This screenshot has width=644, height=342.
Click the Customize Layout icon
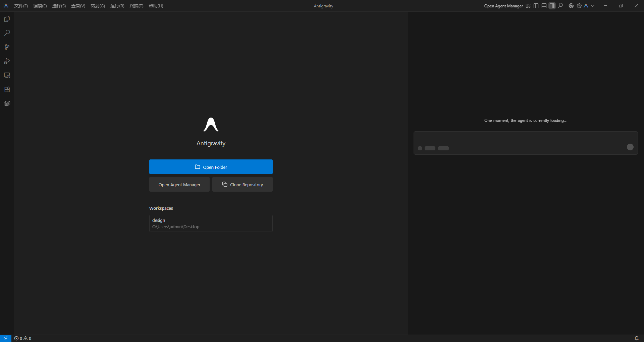pyautogui.click(x=528, y=6)
